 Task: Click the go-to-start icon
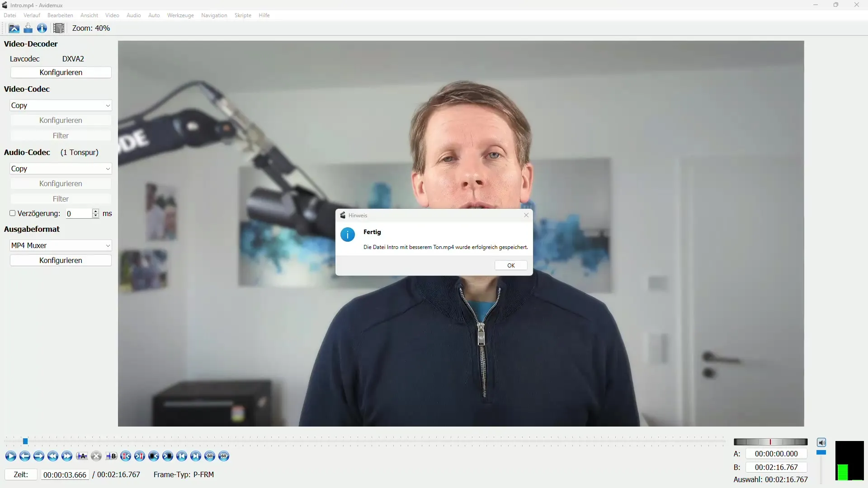click(x=181, y=456)
